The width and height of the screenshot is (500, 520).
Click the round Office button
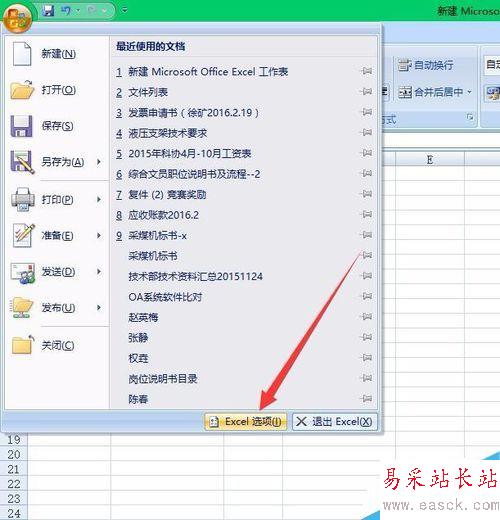17,18
